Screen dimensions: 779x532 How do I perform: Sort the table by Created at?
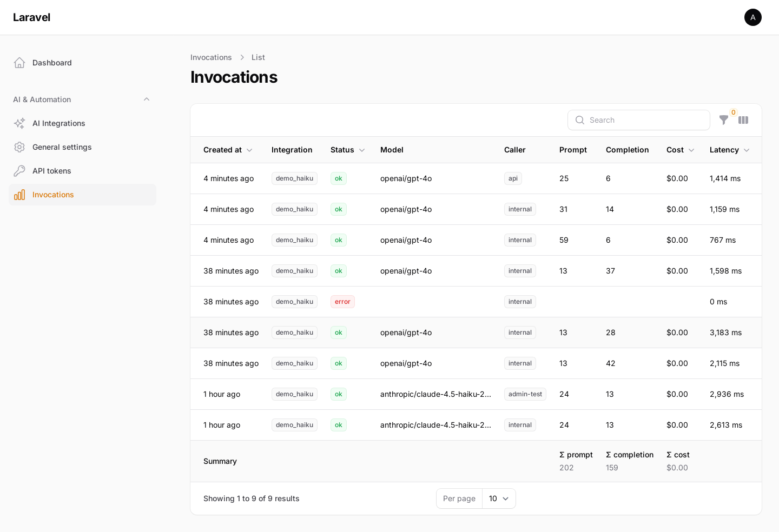click(x=228, y=150)
